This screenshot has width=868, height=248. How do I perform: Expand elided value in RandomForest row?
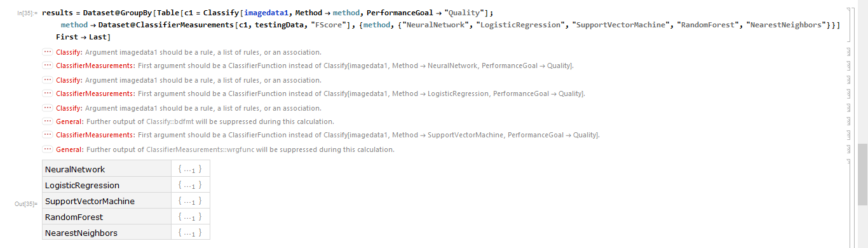coord(190,217)
